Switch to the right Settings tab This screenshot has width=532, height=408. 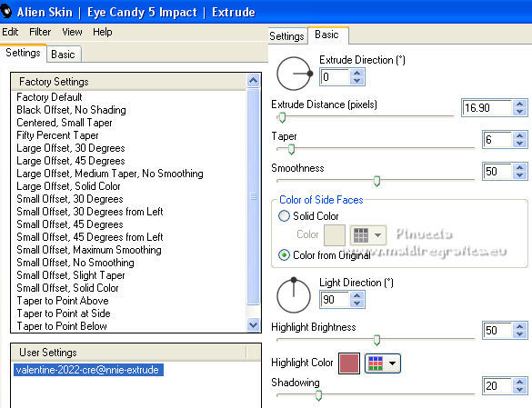coord(287,36)
